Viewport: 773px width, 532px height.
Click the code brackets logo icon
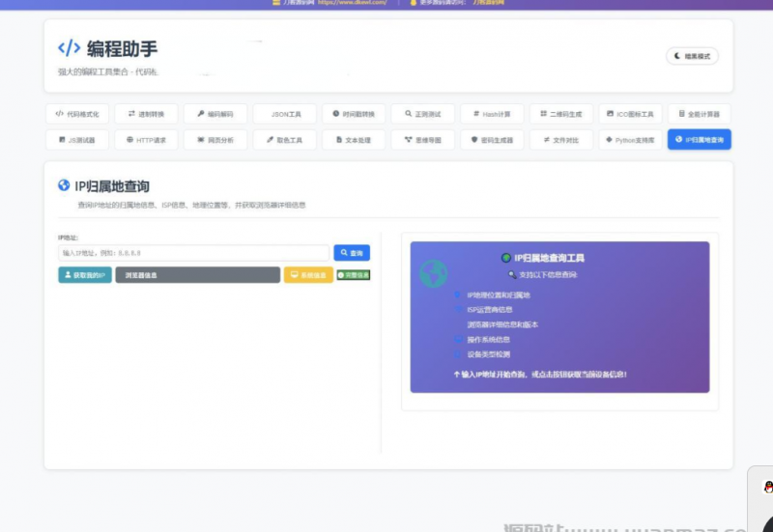(70, 48)
